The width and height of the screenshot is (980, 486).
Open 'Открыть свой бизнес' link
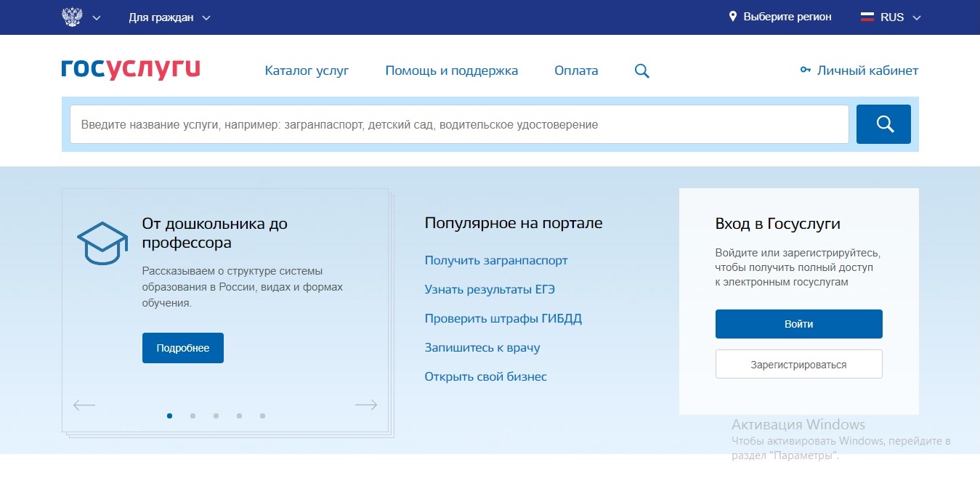coord(486,376)
